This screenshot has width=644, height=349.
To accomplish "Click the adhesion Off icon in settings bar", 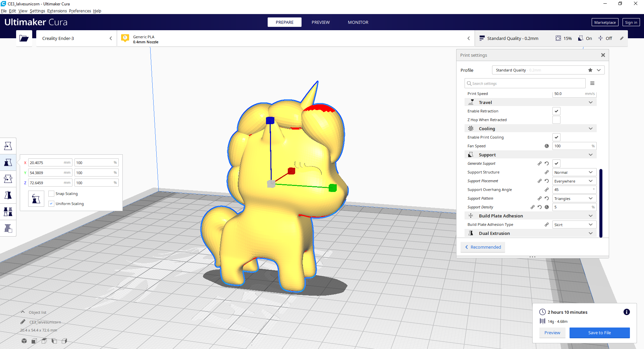I will (x=600, y=38).
